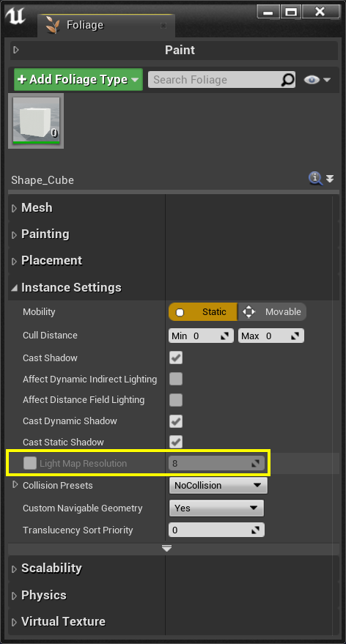
Task: Open the eye view options dropdown
Action: 317,80
